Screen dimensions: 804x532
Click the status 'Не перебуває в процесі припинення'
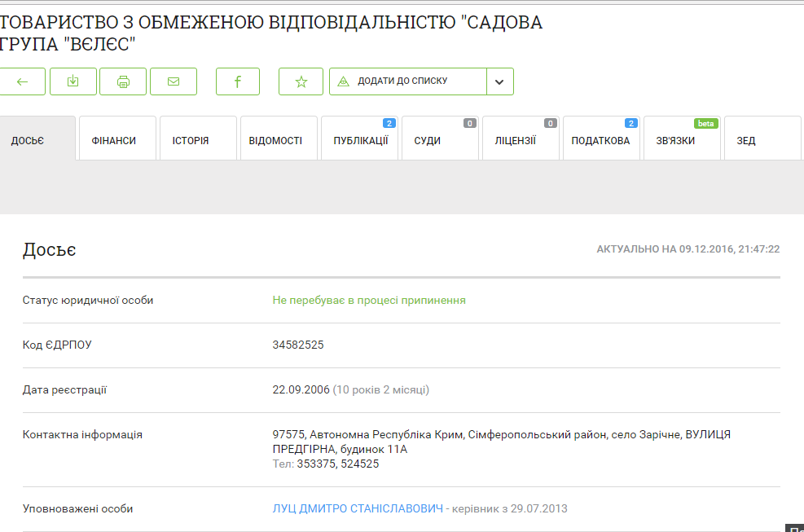tap(369, 300)
